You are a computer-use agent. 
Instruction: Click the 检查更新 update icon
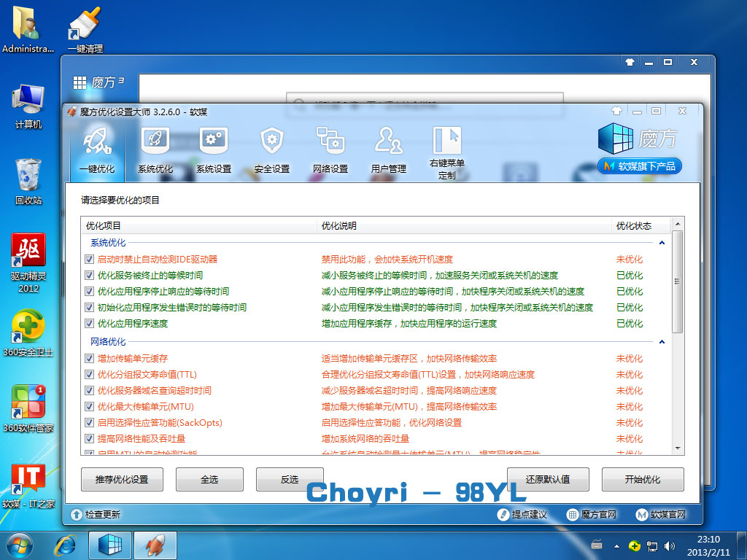(76, 515)
